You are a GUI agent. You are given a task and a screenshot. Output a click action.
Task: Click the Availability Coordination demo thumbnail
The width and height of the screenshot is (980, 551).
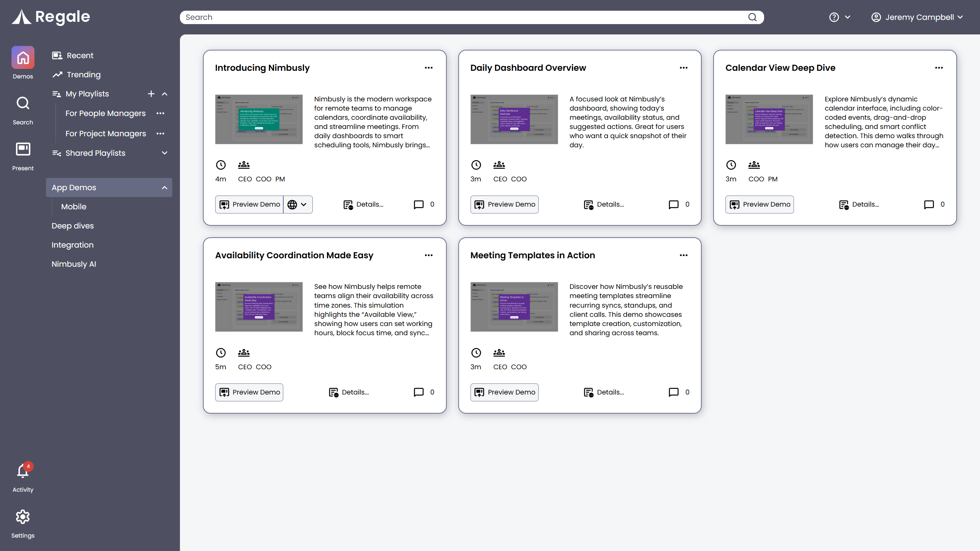[259, 307]
